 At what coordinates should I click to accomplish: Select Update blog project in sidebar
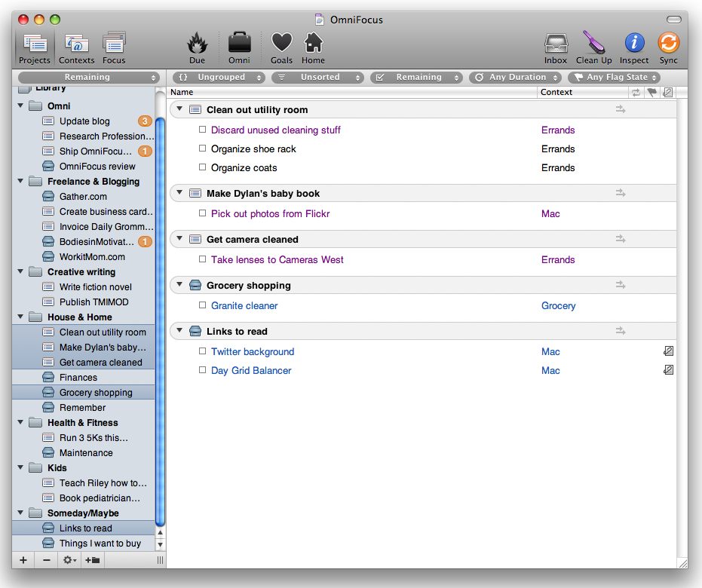tap(84, 121)
